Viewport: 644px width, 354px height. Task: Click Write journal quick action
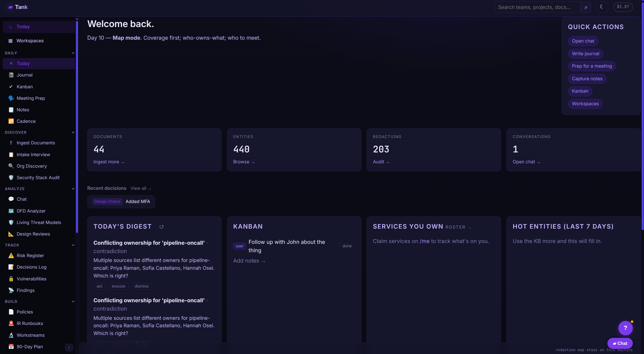[586, 54]
